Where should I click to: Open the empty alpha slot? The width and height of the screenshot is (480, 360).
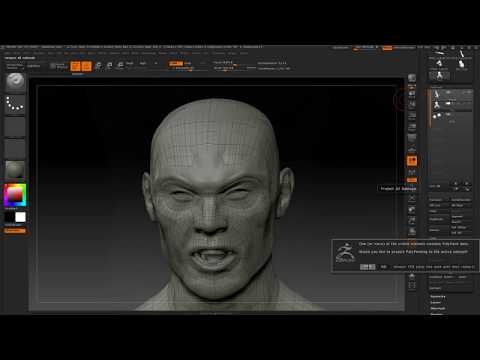click(x=15, y=126)
